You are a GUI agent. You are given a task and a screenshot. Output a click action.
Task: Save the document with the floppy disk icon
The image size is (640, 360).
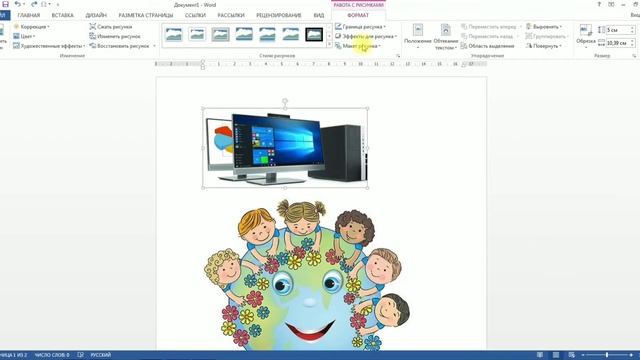click(5, 4)
